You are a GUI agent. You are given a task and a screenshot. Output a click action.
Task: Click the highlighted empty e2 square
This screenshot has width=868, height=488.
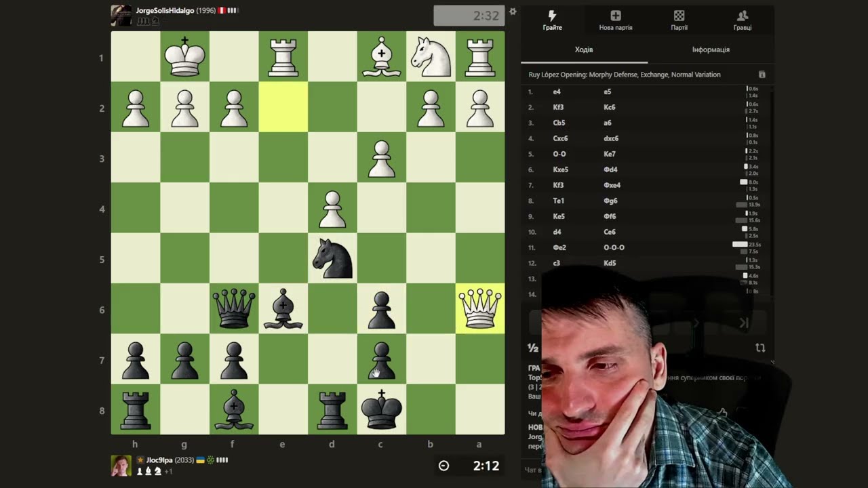283,108
